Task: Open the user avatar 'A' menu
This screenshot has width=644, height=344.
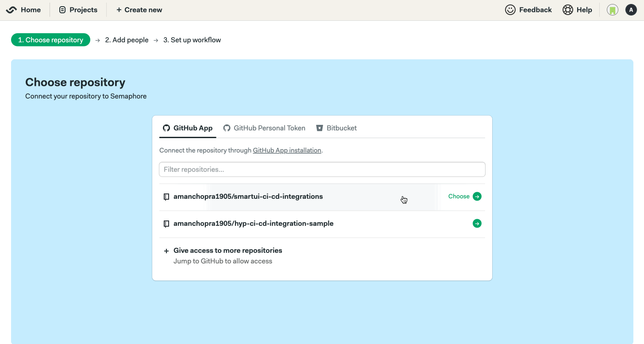Action: pos(631,10)
